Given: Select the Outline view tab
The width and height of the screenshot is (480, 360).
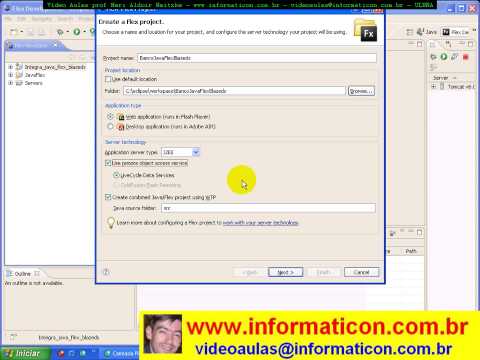Looking at the screenshot, I should tap(23, 274).
